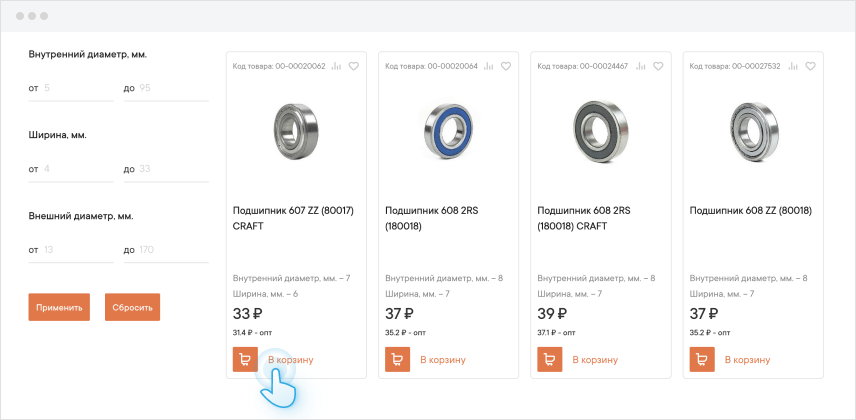This screenshot has height=420, width=856.
Task: Toggle compare icon on product 00-00020062
Action: pyautogui.click(x=337, y=66)
